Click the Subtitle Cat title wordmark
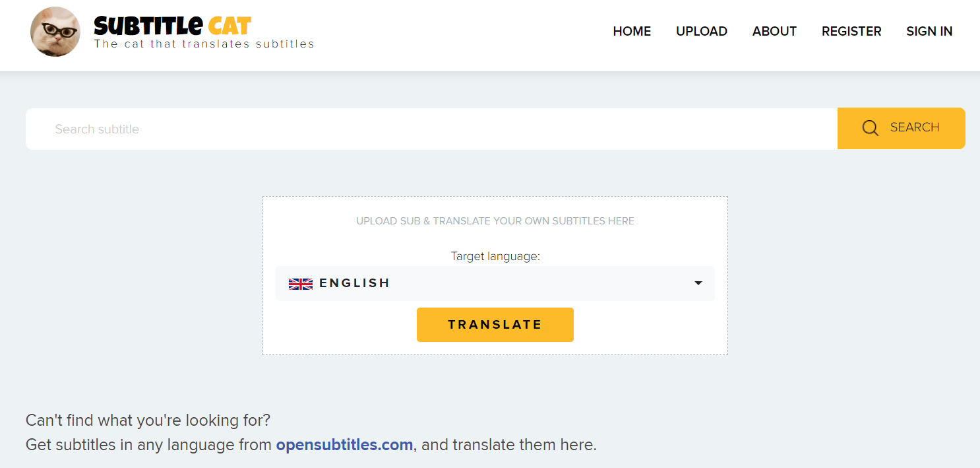980x468 pixels. coord(172,26)
